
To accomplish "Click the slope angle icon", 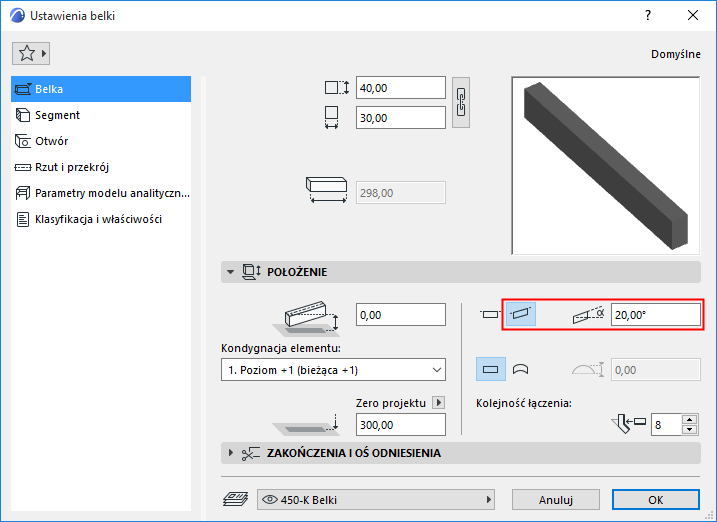I will tap(589, 314).
